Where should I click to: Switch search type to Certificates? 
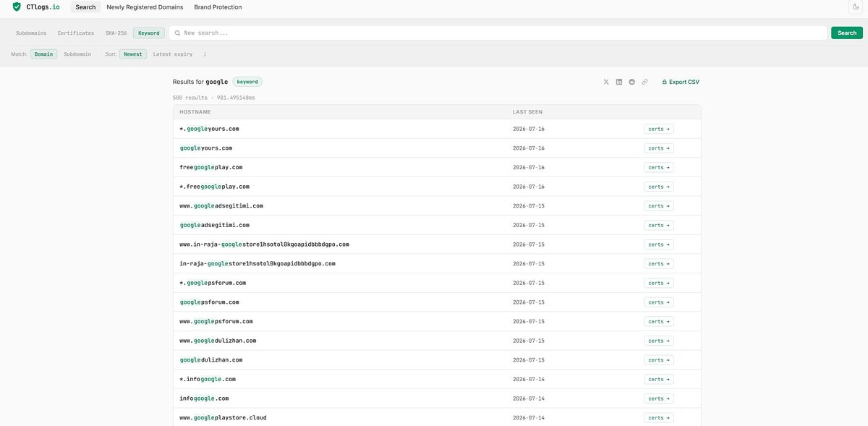click(x=76, y=33)
